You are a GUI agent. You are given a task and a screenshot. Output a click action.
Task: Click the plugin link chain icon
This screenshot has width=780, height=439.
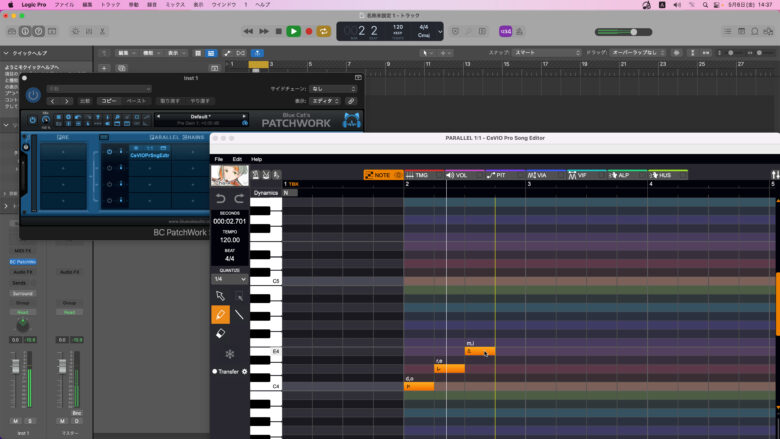point(351,101)
